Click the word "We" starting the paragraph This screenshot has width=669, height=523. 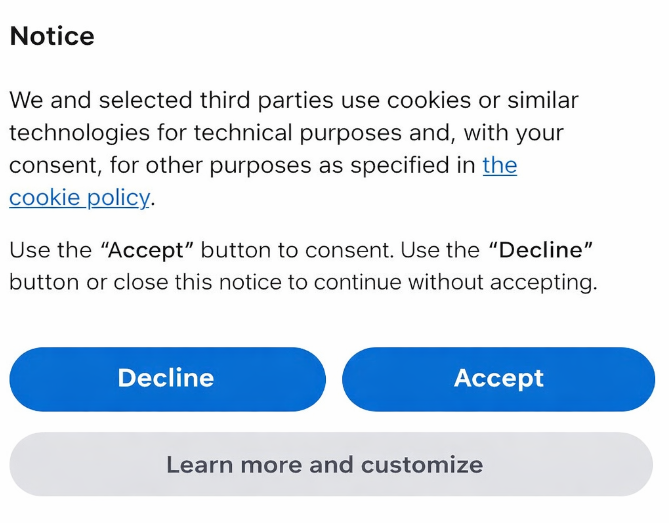(x=27, y=101)
